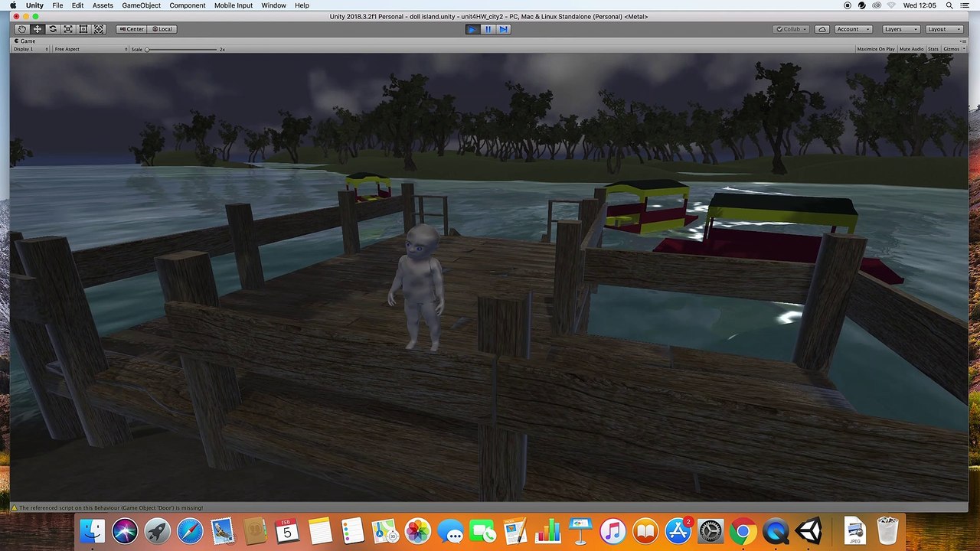Select the Rect transform tool
The width and height of the screenshot is (980, 551).
click(83, 29)
